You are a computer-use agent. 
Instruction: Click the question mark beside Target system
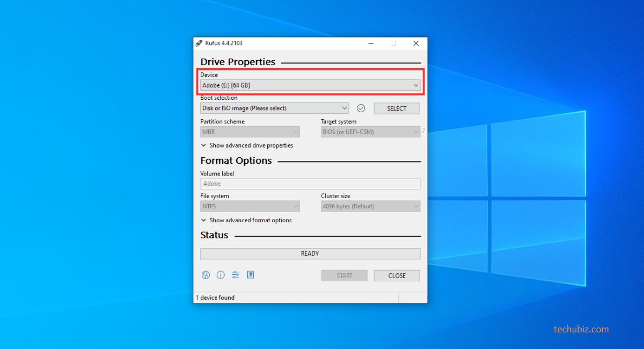click(x=423, y=131)
